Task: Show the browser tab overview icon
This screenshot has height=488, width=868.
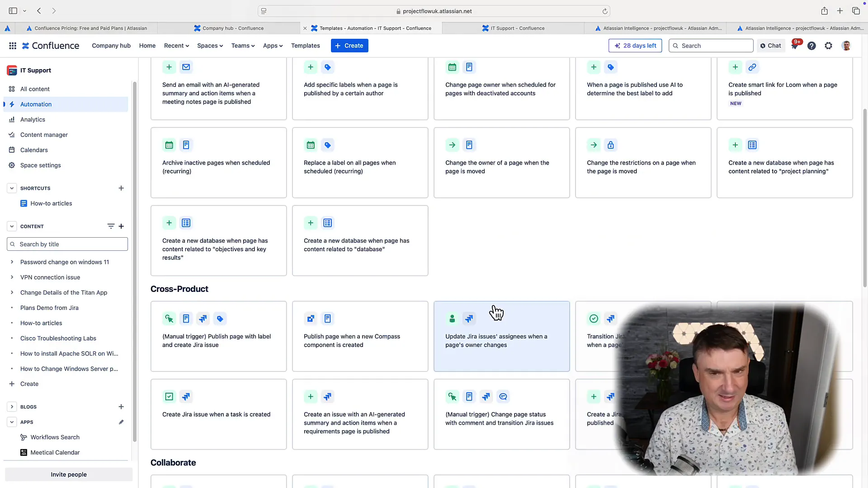Action: pyautogui.click(x=856, y=11)
